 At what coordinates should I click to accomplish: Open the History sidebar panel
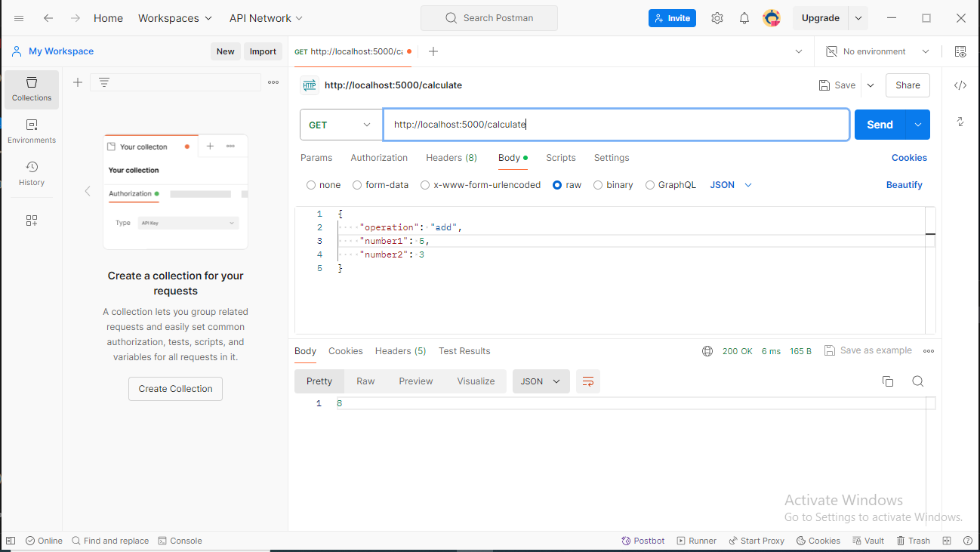pos(32,174)
